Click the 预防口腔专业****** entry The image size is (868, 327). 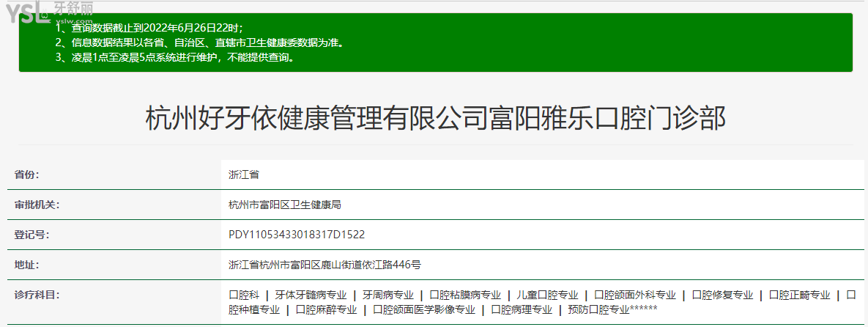pos(612,310)
